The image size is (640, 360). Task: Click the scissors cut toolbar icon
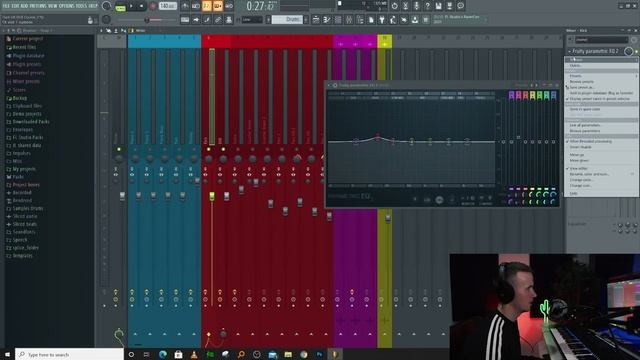click(x=405, y=6)
